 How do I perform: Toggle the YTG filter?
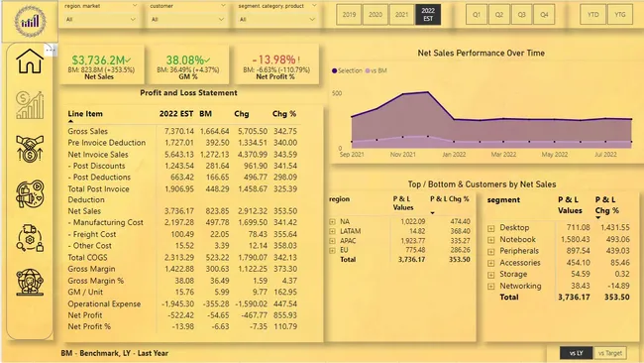pyautogui.click(x=620, y=15)
